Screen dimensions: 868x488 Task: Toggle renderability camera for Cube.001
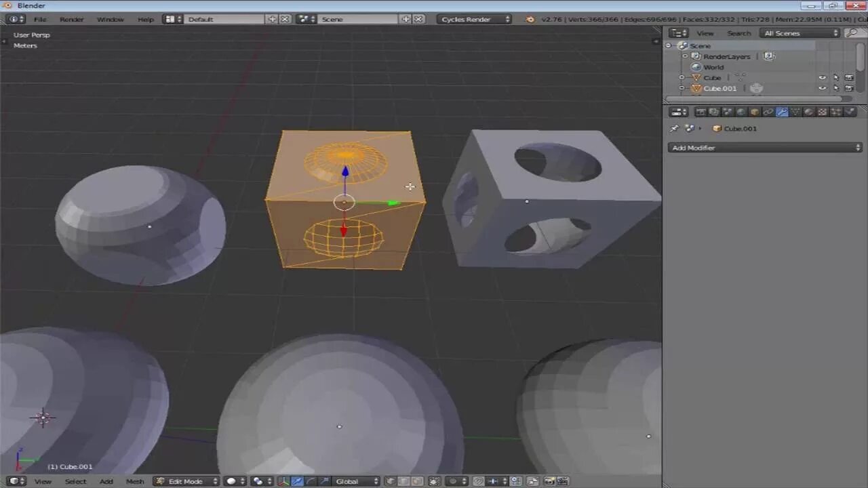coord(849,88)
